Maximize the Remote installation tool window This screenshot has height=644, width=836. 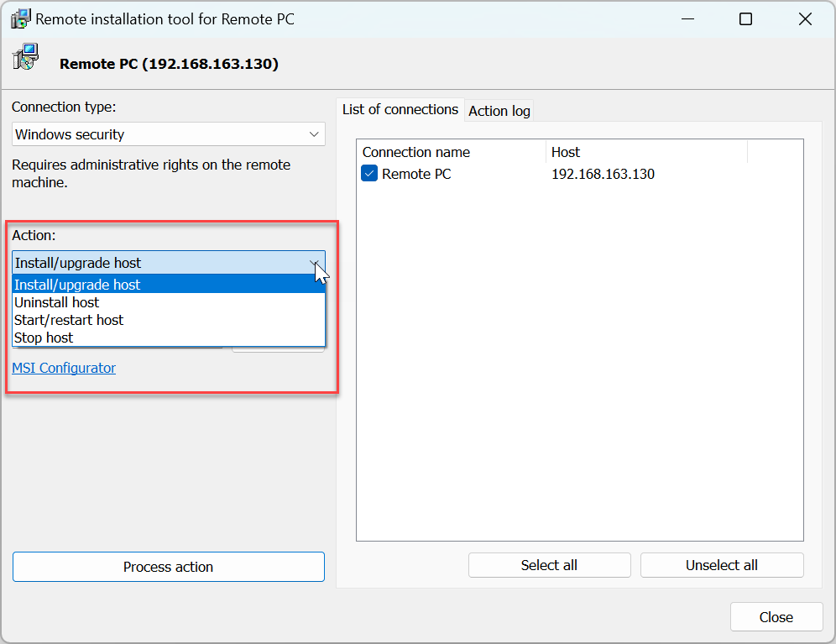point(745,18)
